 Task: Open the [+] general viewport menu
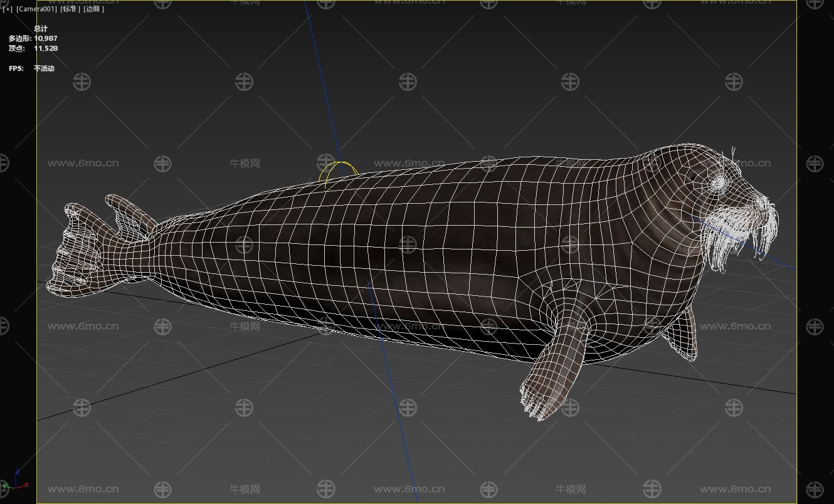pos(8,9)
